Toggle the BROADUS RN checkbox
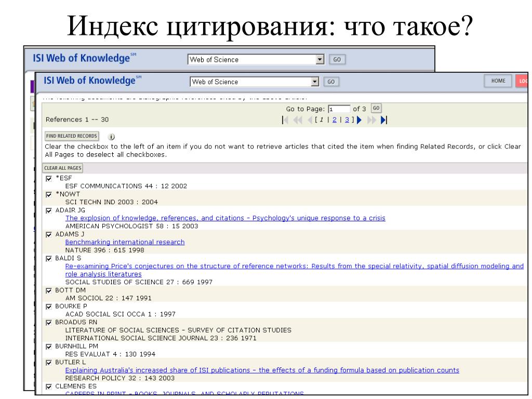 point(49,322)
